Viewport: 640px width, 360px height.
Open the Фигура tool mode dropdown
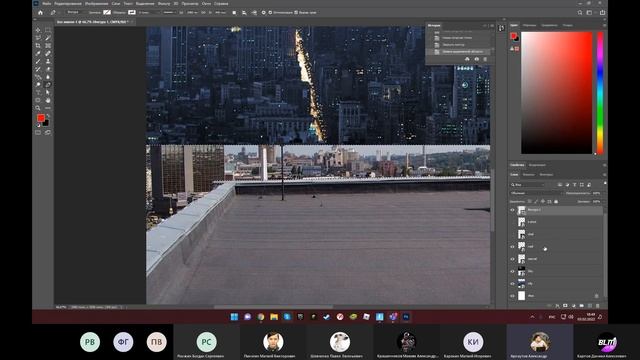click(x=77, y=13)
